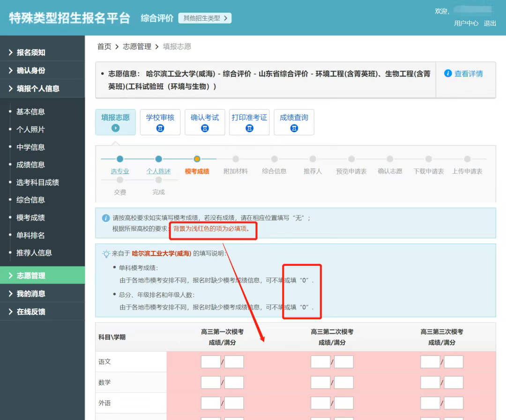This screenshot has width=506, height=420.
Task: Open 选考科目成绩 in the sidebar
Action: pyautogui.click(x=37, y=182)
